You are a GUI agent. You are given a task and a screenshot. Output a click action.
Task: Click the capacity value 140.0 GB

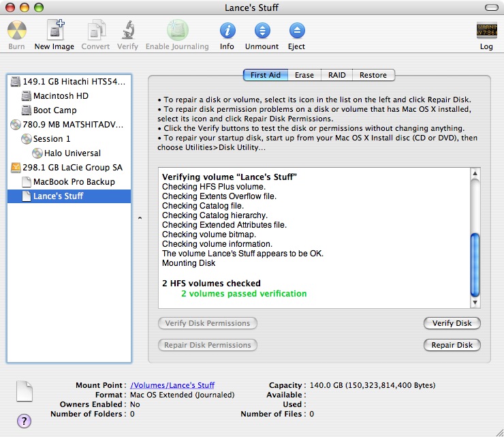point(373,385)
